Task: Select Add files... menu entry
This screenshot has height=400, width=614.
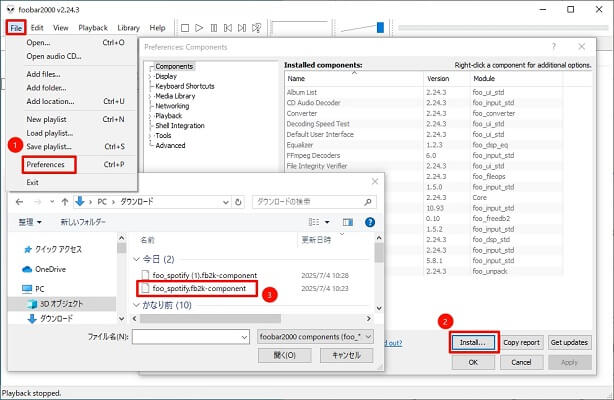Action: pos(72,74)
